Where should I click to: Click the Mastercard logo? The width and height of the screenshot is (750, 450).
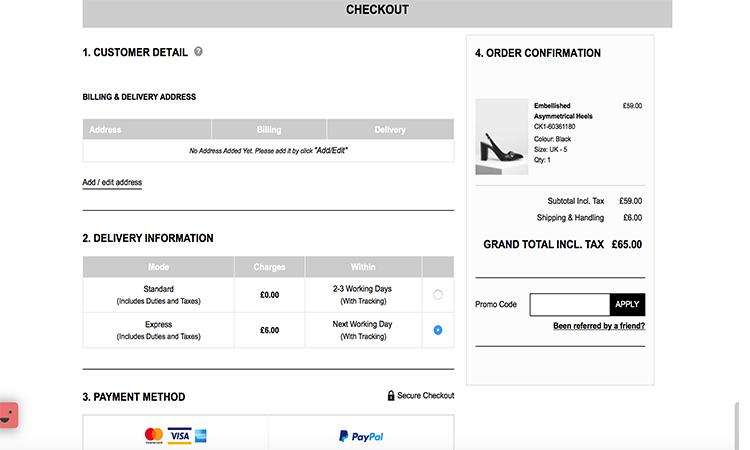point(153,435)
